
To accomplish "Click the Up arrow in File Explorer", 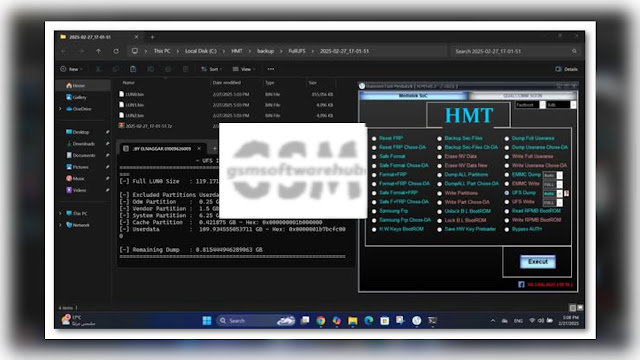I will (x=98, y=51).
